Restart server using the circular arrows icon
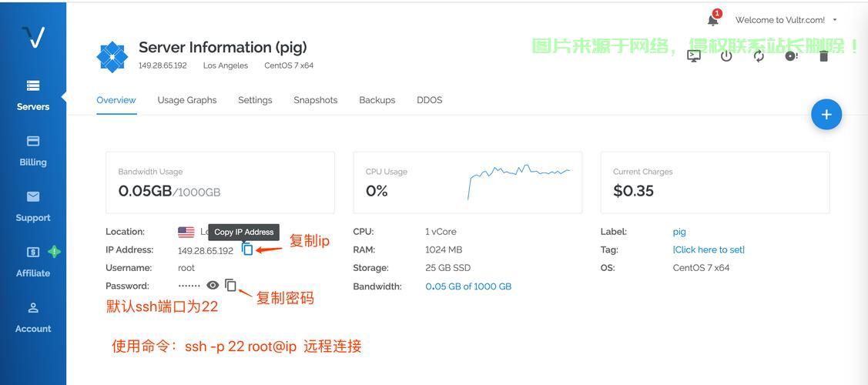Image resolution: width=868 pixels, height=385 pixels. [759, 55]
